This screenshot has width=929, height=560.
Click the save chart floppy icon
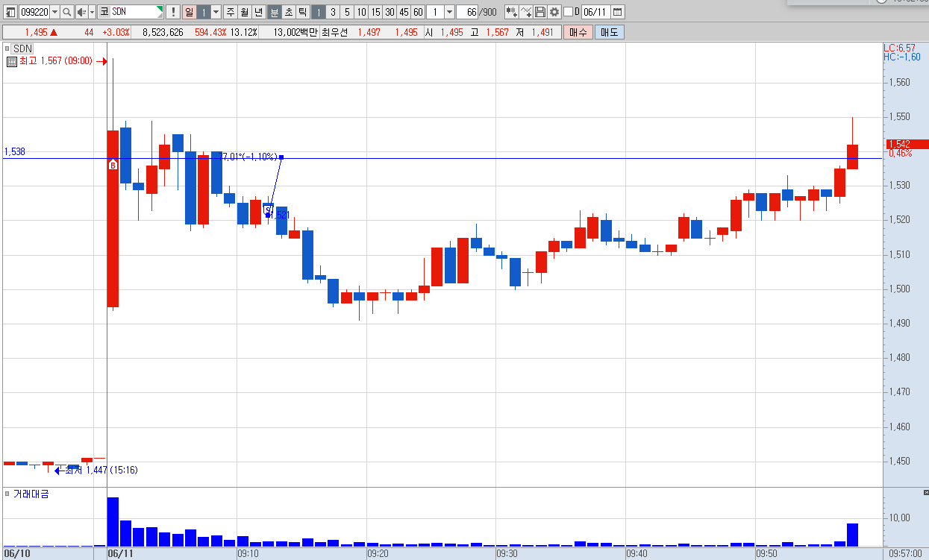[540, 12]
